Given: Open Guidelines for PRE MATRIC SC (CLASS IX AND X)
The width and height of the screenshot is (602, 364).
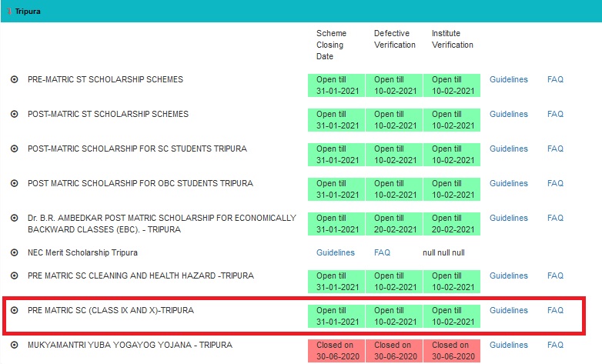Looking at the screenshot, I should [x=508, y=311].
